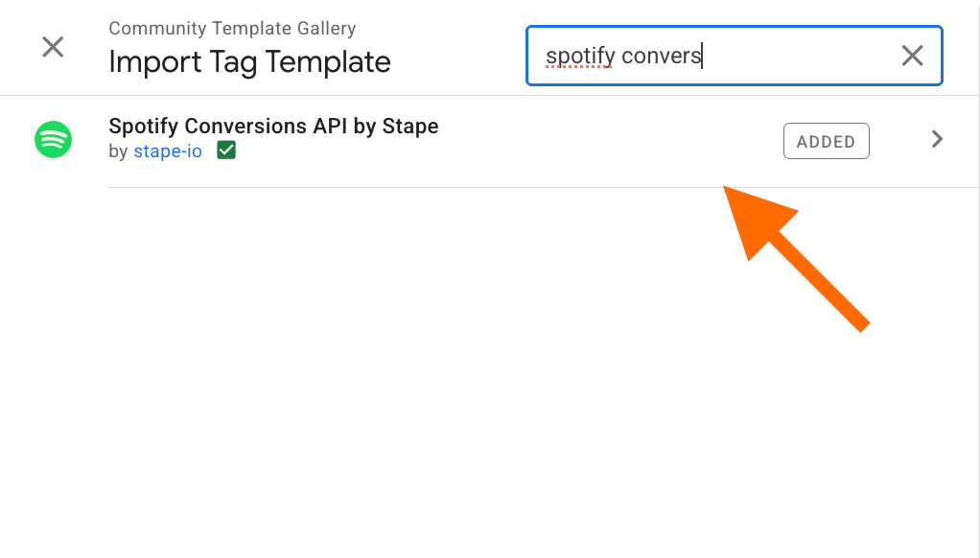Screen dimensions: 980x558
Task: Click the Community Template Gallery label
Action: pyautogui.click(x=232, y=29)
